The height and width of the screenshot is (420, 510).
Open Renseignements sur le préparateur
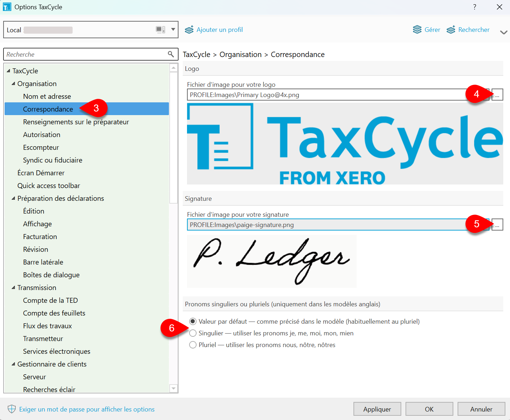click(76, 122)
